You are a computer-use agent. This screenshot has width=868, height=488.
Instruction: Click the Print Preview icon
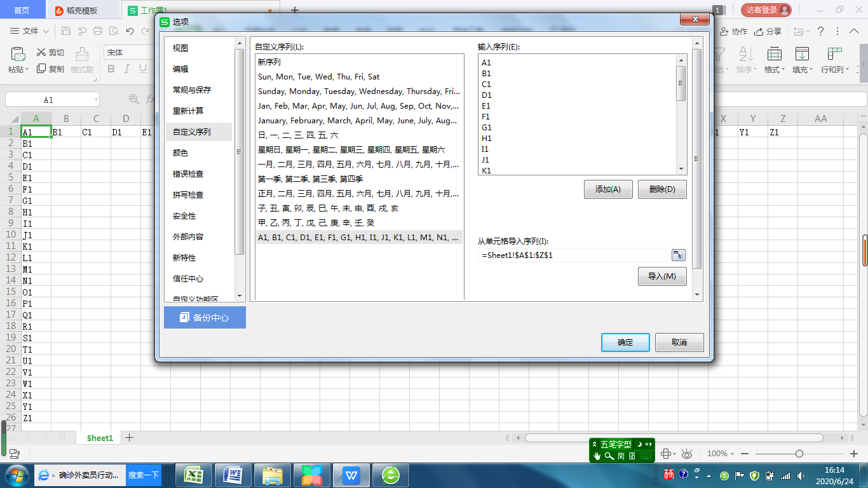tap(114, 31)
